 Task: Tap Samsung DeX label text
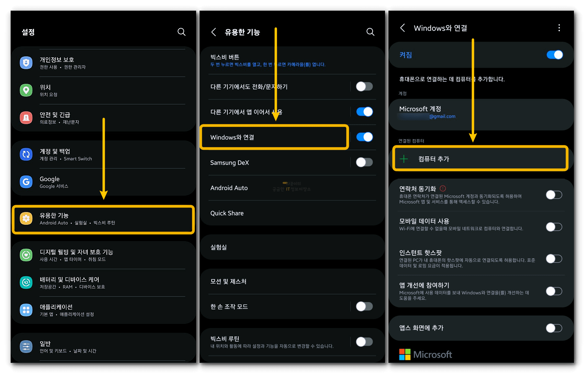(229, 163)
